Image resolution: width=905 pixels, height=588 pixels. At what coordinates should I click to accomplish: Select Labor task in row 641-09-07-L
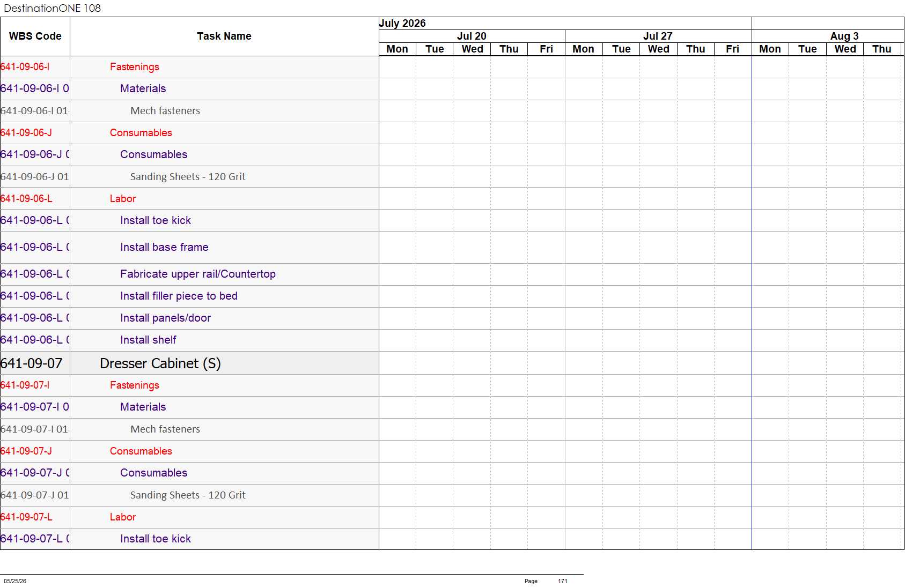coord(123,517)
